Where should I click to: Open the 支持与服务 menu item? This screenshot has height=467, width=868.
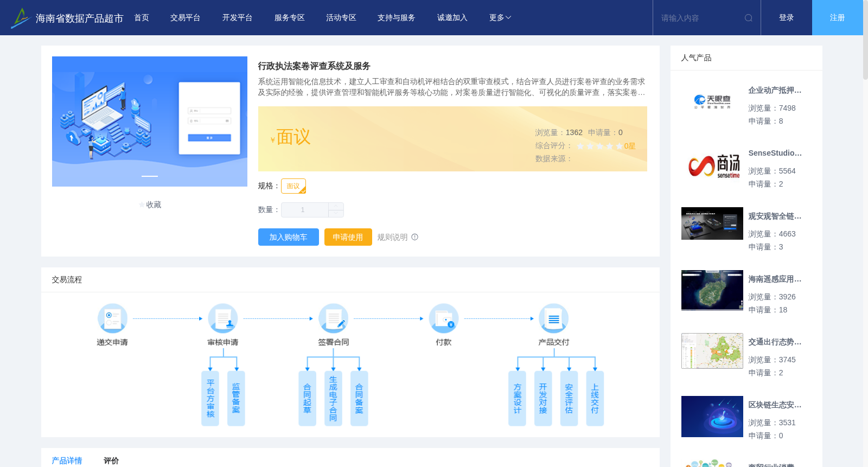coord(396,18)
